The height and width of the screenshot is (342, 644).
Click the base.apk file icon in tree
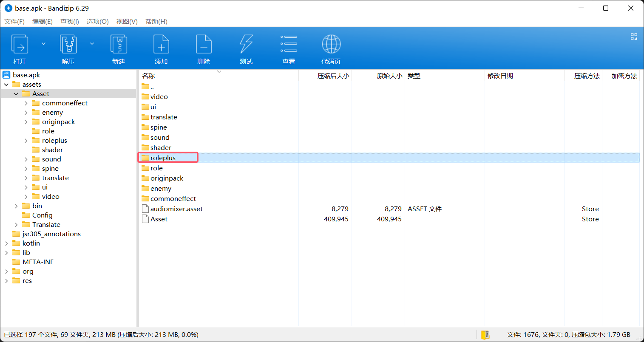6,75
